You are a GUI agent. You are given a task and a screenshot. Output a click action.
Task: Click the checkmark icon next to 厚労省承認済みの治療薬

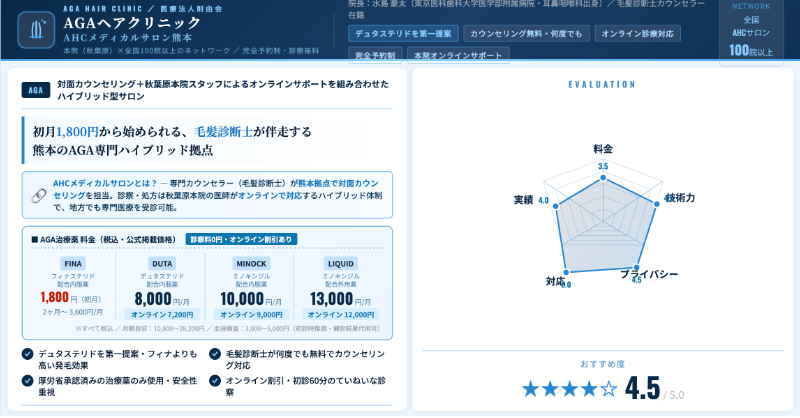coord(26,380)
